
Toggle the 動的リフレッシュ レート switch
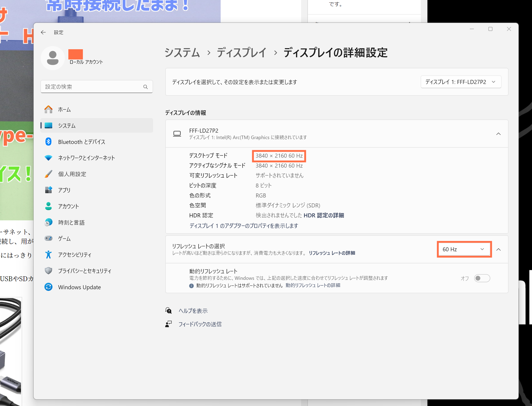(x=482, y=278)
